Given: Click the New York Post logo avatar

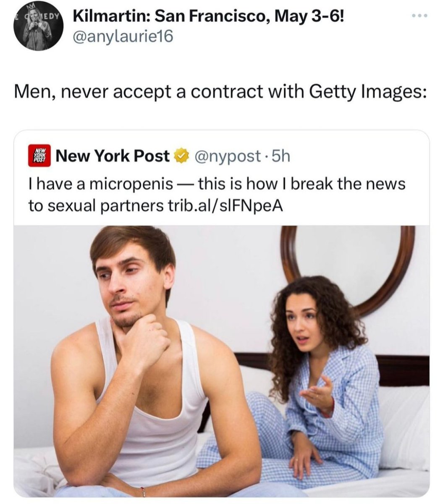Looking at the screenshot, I should point(39,156).
